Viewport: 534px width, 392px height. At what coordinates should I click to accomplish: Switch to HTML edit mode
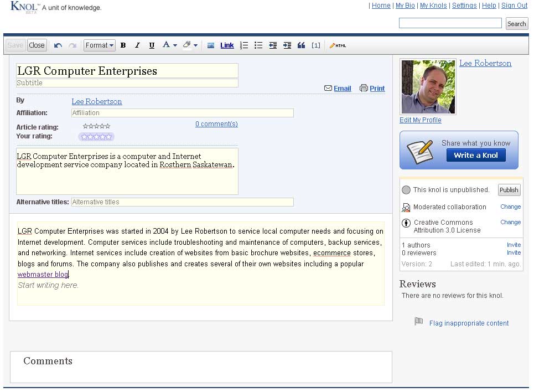click(x=338, y=45)
